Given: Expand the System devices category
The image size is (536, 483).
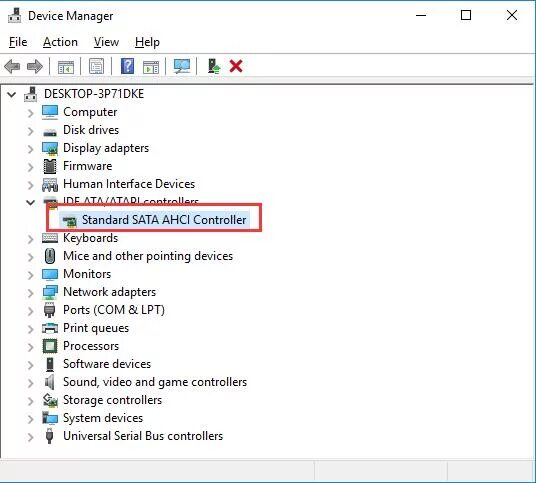Looking at the screenshot, I should click(x=30, y=419).
